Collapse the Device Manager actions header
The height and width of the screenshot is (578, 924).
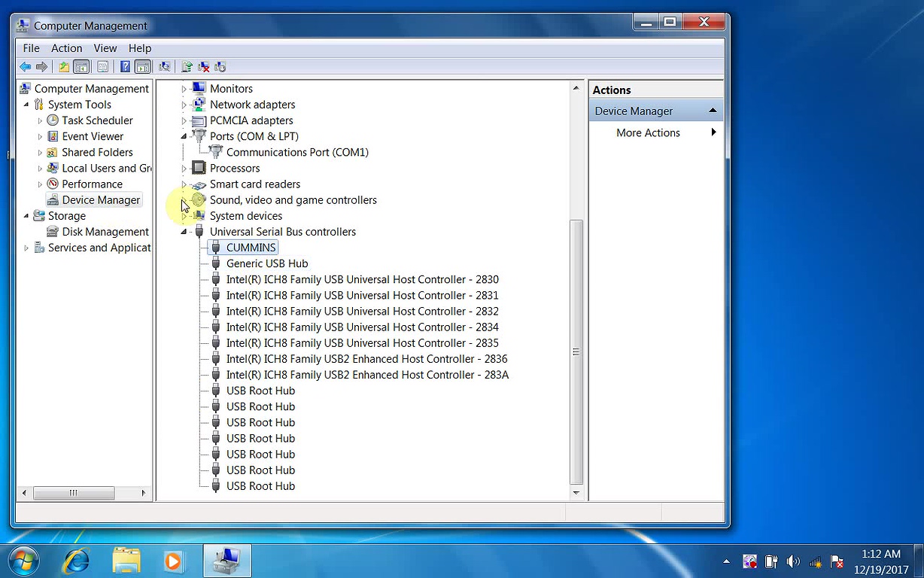click(712, 111)
